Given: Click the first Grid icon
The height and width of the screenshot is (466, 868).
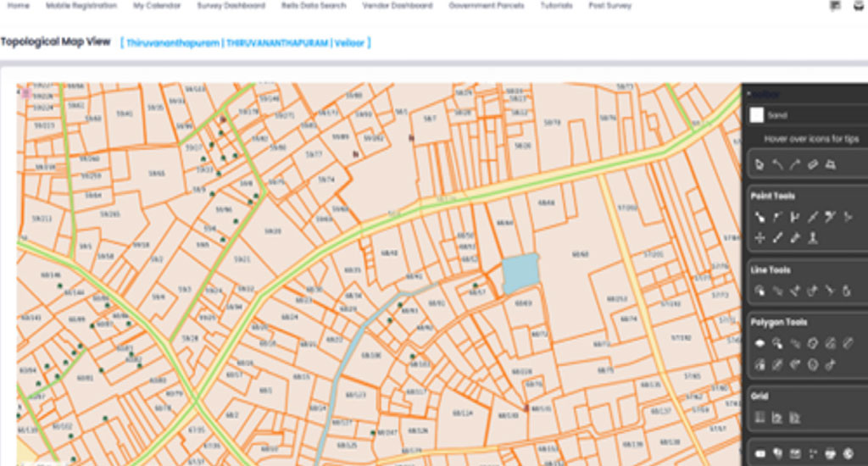Looking at the screenshot, I should pos(759,418).
